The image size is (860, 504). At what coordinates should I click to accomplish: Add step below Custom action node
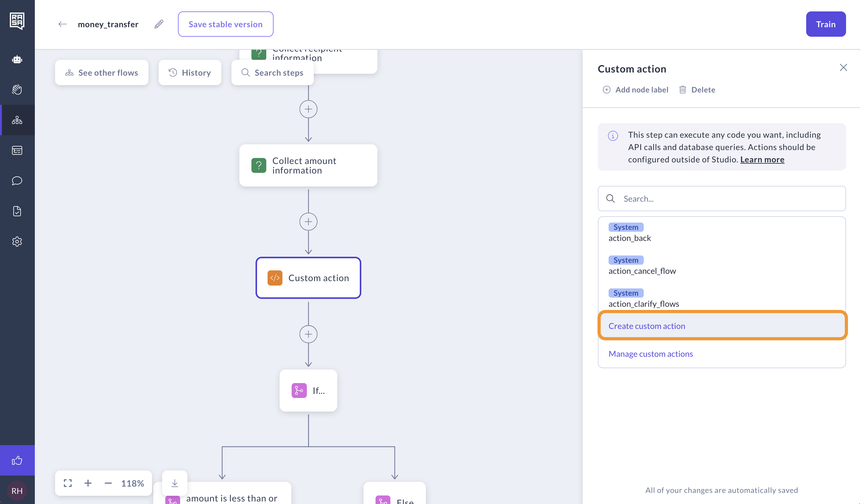pyautogui.click(x=308, y=334)
